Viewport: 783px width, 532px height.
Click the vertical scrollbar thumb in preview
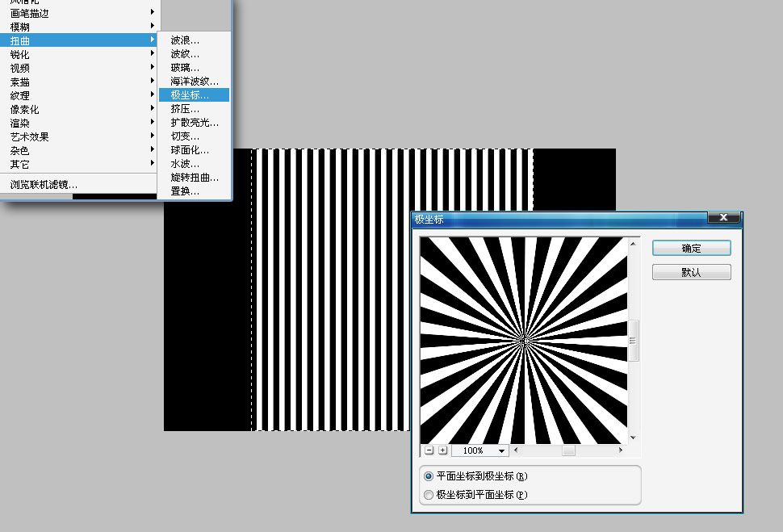pos(633,341)
